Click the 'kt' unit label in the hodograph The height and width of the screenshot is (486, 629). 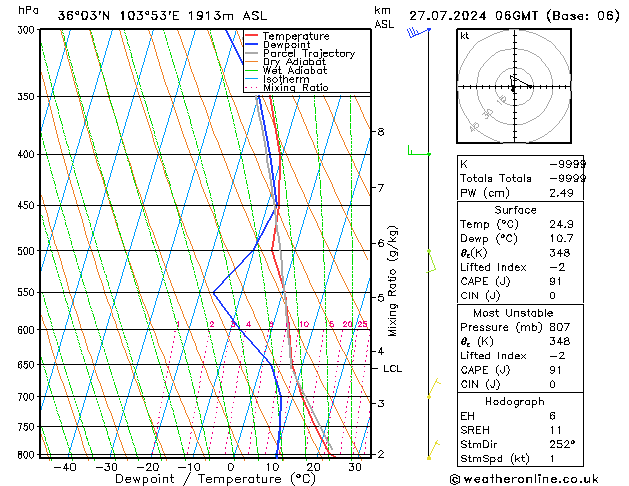click(x=464, y=36)
